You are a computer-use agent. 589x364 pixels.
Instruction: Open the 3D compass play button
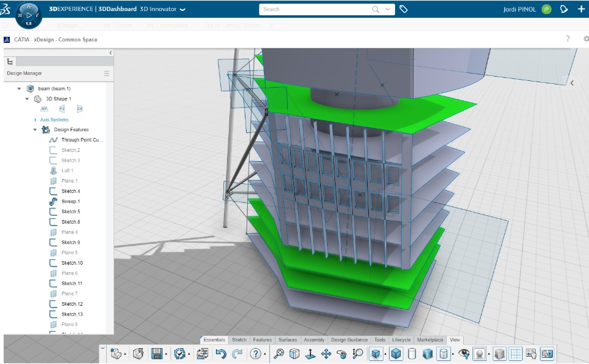[29, 15]
